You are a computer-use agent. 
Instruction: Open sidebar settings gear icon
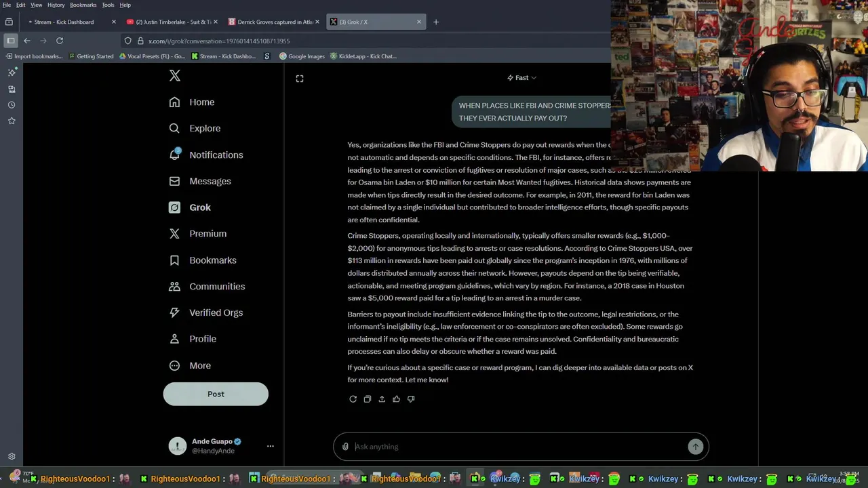click(12, 457)
